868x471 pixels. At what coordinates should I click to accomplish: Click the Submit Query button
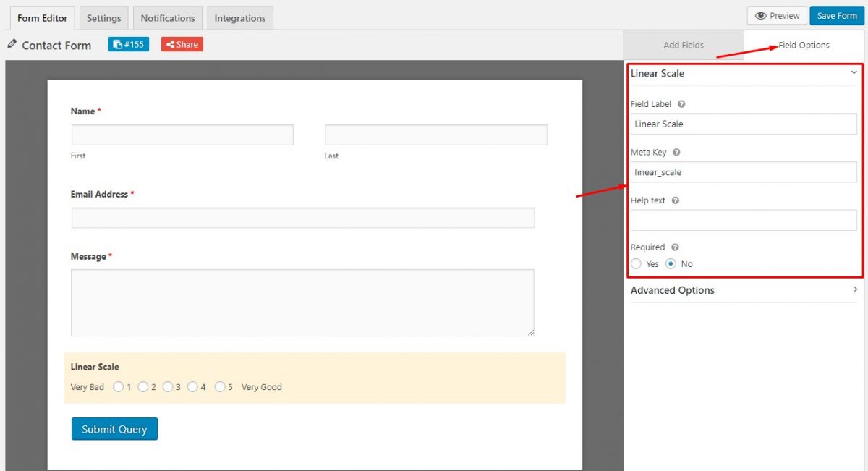pyautogui.click(x=114, y=428)
